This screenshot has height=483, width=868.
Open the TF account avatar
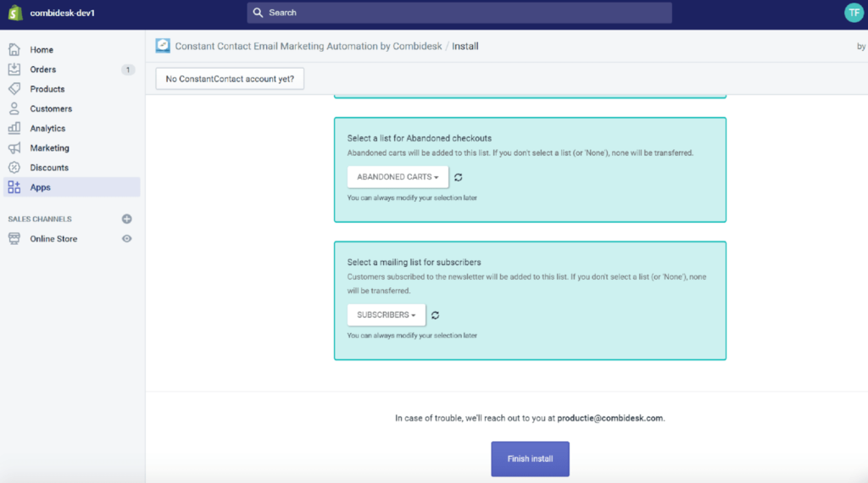click(854, 13)
